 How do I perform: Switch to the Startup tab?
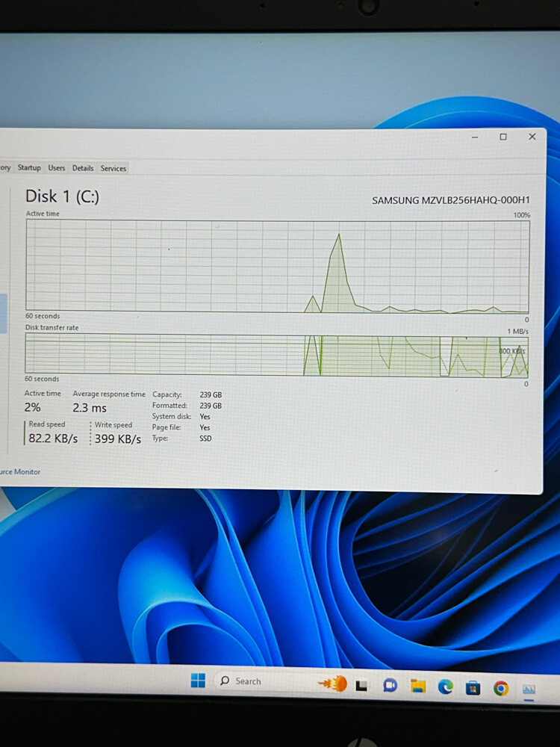pos(29,167)
